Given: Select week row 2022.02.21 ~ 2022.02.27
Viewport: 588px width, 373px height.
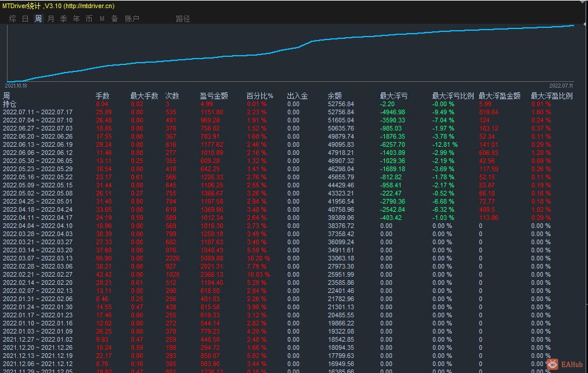Looking at the screenshot, I should coord(38,274).
